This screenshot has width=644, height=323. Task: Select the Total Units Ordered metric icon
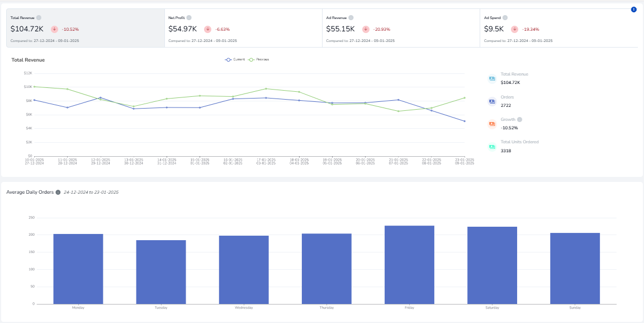point(491,146)
